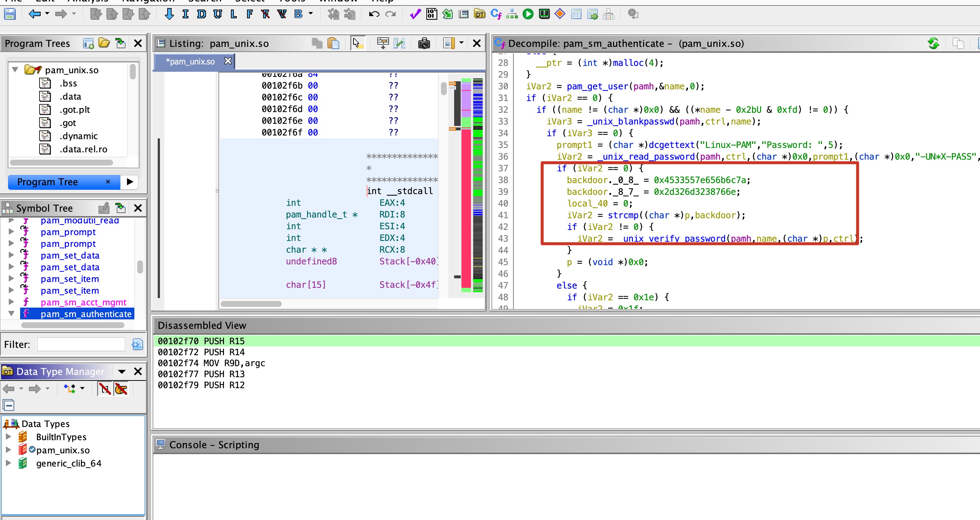Click the Symbol Tree Filter text field
This screenshot has height=520, width=980.
pos(81,345)
